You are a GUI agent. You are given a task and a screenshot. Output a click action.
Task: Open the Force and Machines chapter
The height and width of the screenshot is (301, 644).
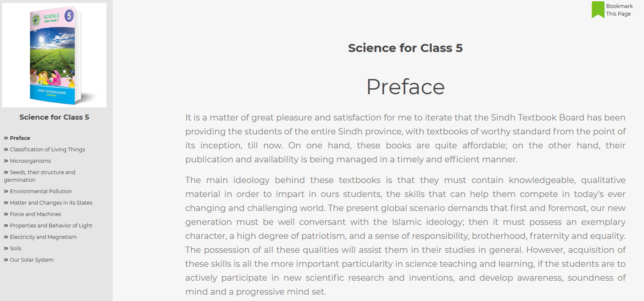[x=35, y=214]
